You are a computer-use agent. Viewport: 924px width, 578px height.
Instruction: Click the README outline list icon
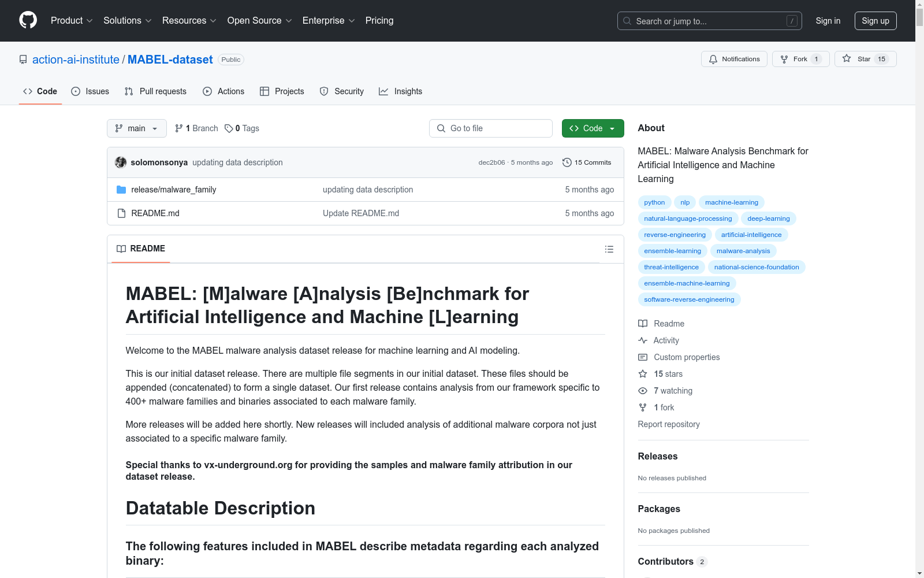(609, 249)
